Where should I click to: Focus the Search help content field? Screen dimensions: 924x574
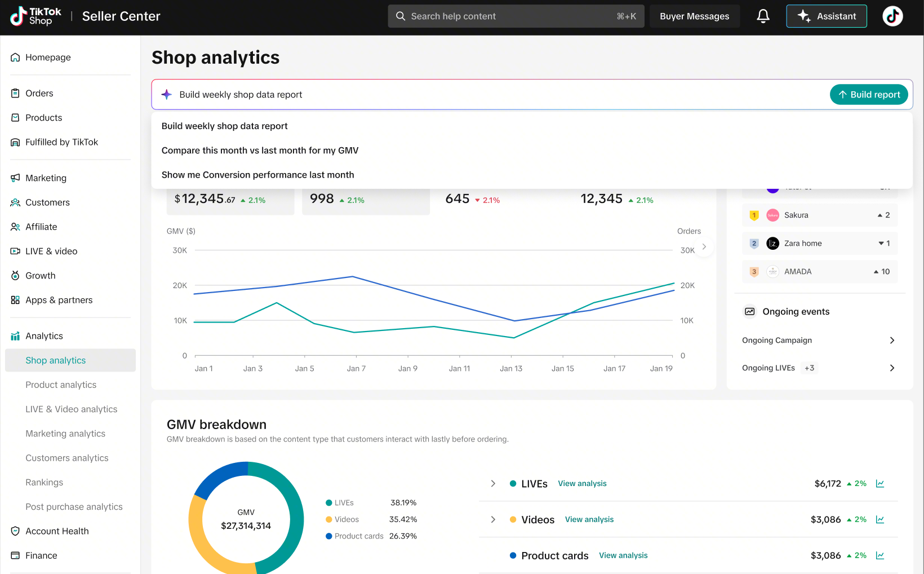tap(516, 16)
